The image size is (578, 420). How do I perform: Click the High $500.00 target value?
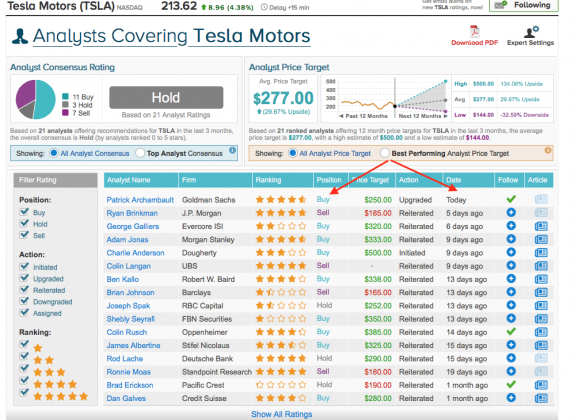point(483,84)
